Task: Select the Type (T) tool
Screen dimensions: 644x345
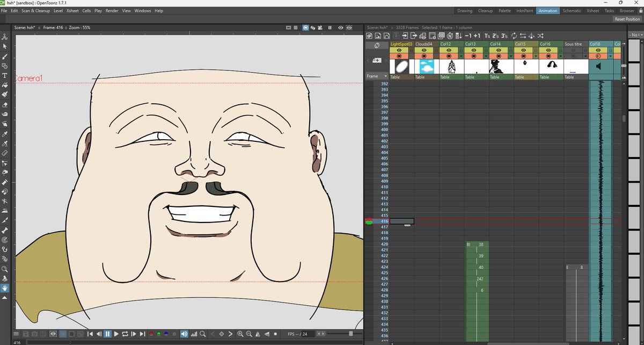Action: (5, 76)
